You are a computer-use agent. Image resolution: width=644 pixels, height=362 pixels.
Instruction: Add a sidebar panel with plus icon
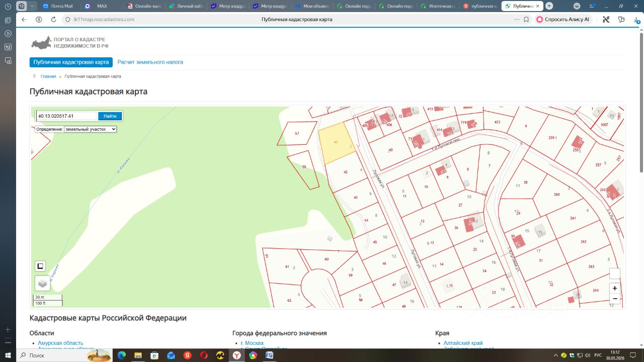click(x=8, y=329)
